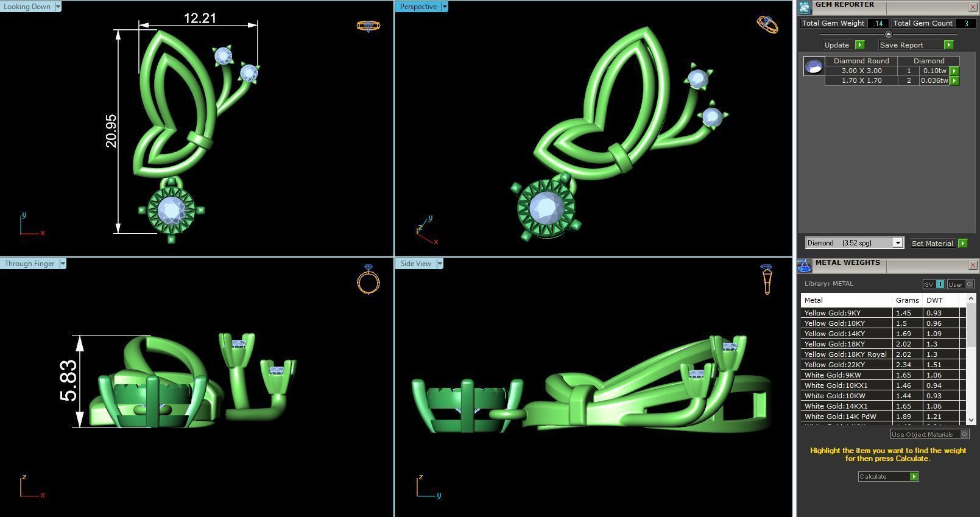Click the metal list scrollbar up arrow
This screenshot has height=517, width=980.
click(971, 299)
